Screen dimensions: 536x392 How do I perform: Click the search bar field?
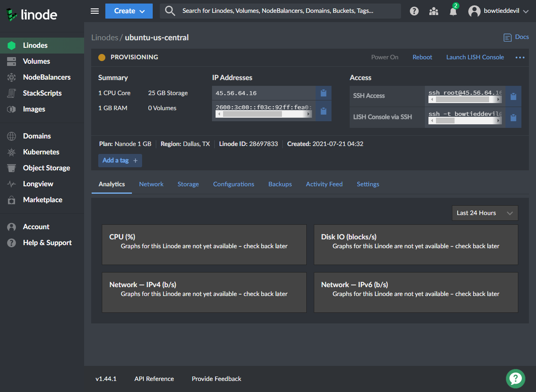(281, 11)
